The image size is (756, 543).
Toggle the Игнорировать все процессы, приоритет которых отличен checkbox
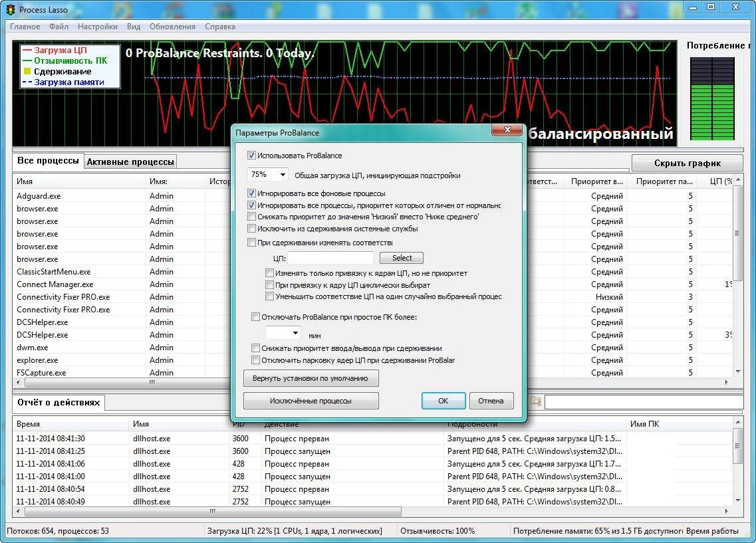pos(251,205)
